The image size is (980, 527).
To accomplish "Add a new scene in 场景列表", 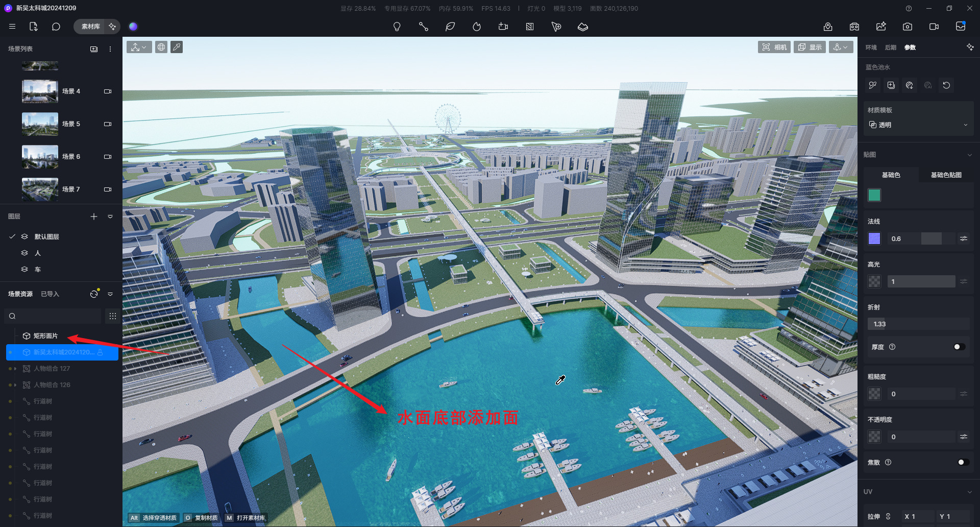I will [94, 49].
